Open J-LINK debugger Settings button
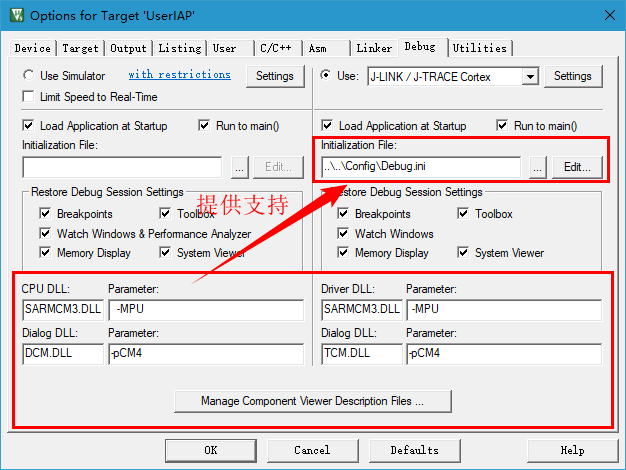This screenshot has height=470, width=626. pyautogui.click(x=573, y=76)
